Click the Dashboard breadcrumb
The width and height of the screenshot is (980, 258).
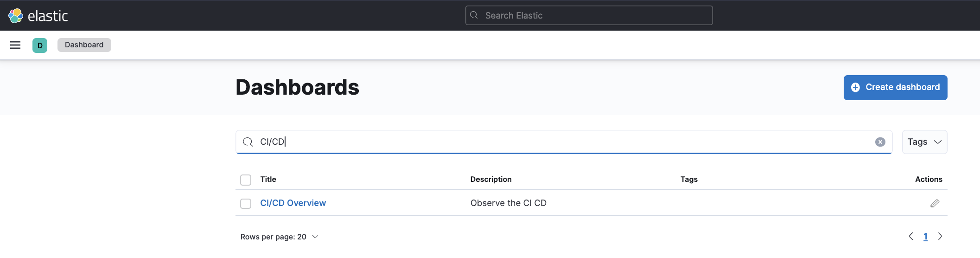pyautogui.click(x=84, y=45)
